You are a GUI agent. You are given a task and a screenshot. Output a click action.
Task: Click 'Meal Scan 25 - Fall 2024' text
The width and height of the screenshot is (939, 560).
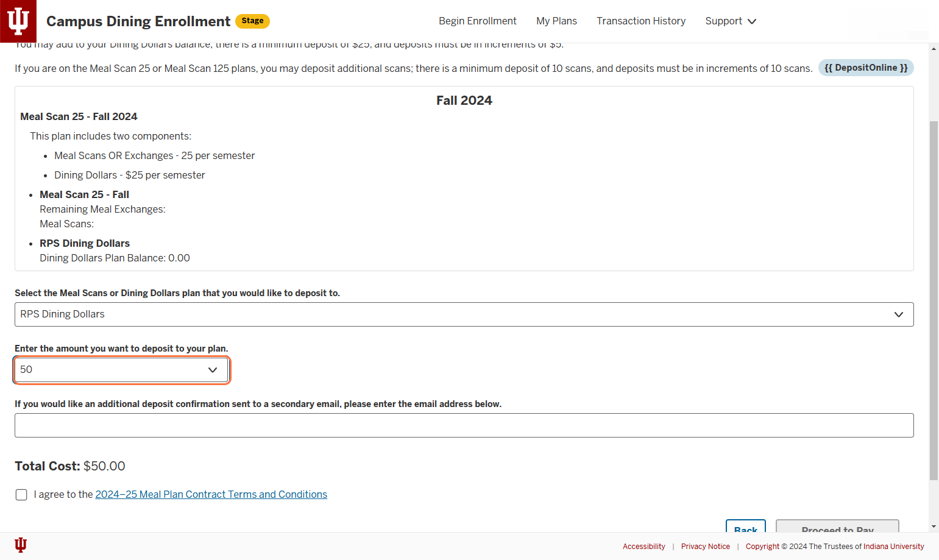(79, 116)
